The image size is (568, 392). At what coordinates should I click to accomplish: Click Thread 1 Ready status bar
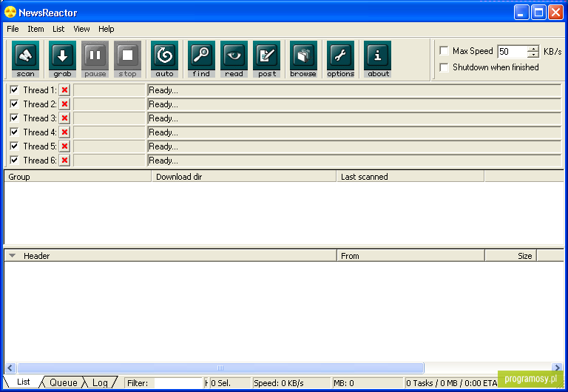(354, 90)
